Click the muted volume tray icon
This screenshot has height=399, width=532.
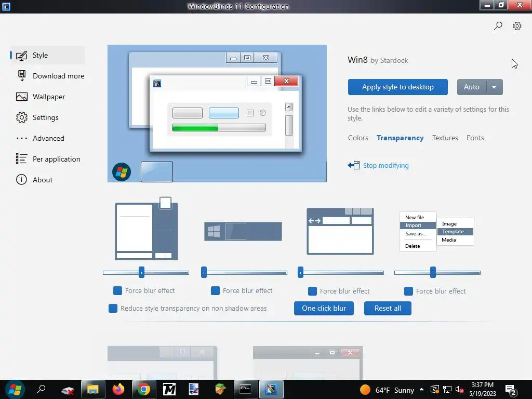[460, 390]
